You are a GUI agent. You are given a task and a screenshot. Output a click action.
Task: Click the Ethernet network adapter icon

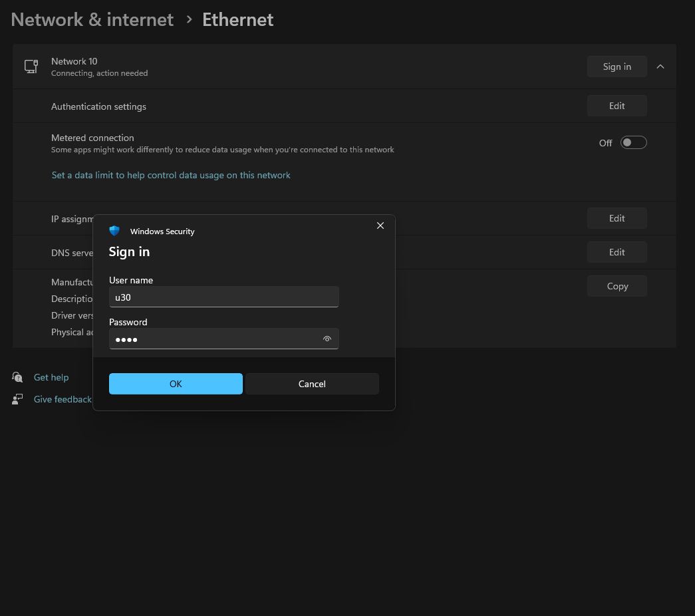click(x=31, y=67)
